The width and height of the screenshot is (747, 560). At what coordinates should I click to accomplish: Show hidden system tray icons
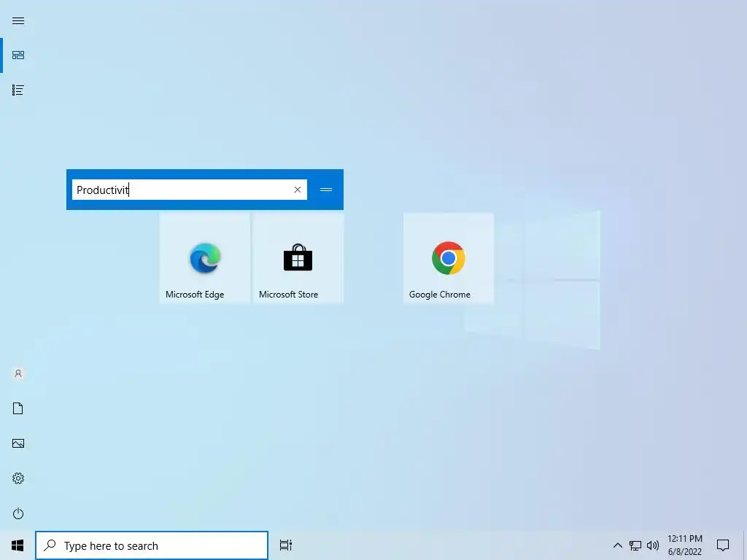[x=617, y=545]
